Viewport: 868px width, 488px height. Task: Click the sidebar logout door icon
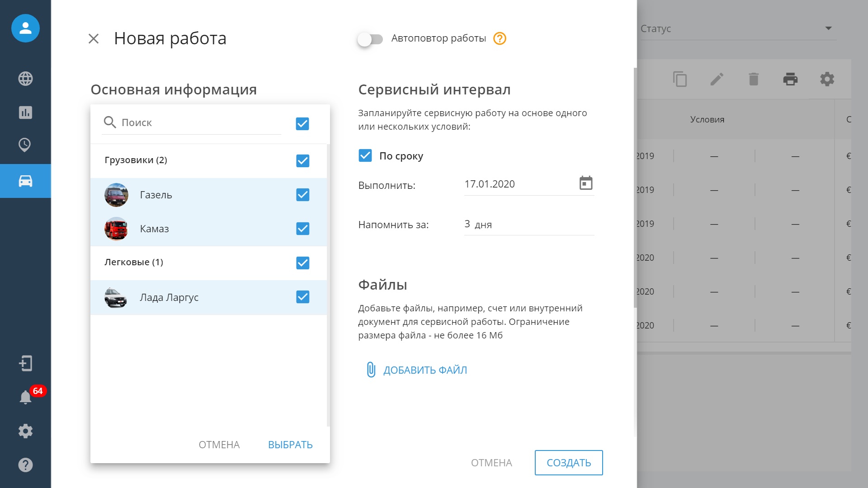point(25,363)
